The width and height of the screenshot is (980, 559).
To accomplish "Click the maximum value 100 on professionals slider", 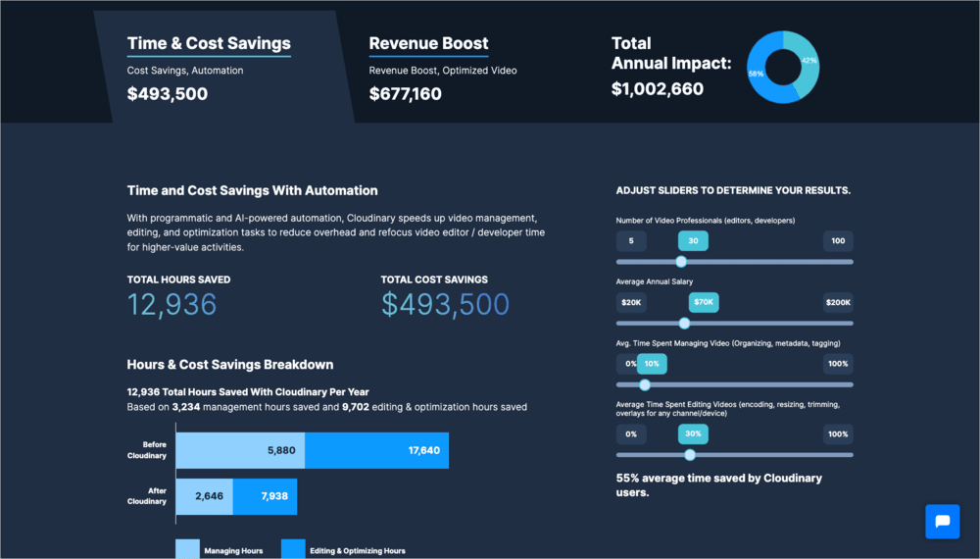I will click(838, 240).
